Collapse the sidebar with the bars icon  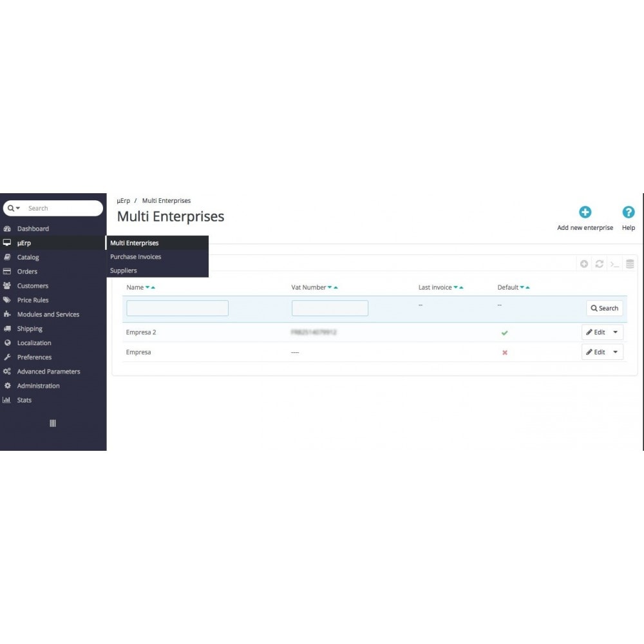pyautogui.click(x=53, y=424)
